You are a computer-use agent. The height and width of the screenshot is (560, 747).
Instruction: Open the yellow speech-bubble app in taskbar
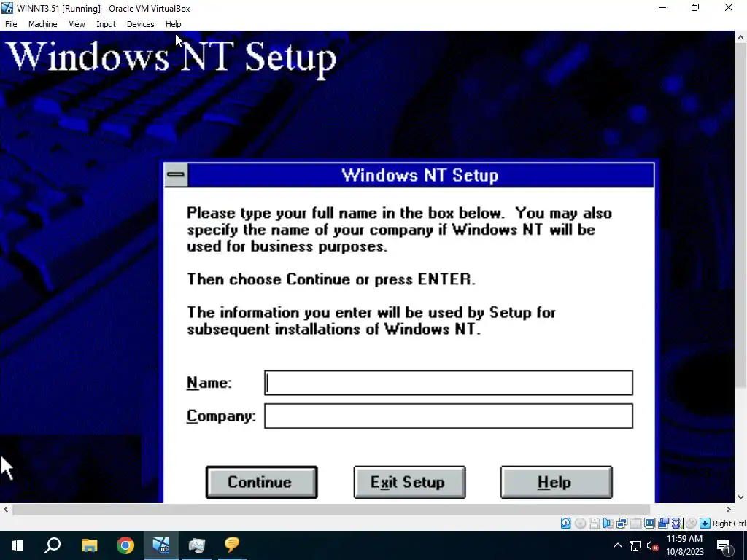click(x=232, y=545)
